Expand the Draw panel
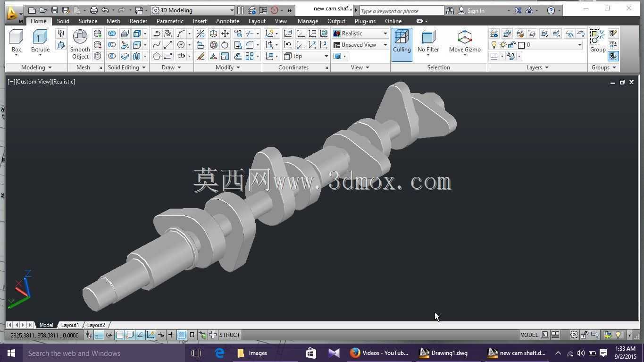 [172, 67]
